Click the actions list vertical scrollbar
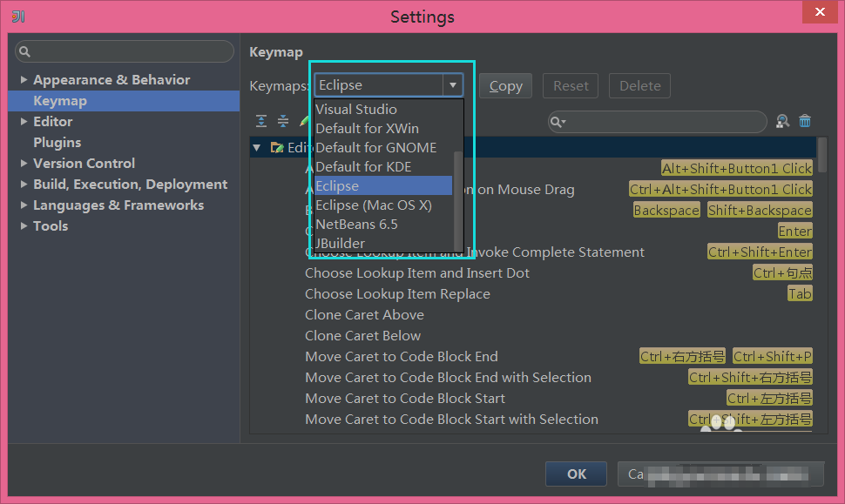This screenshot has height=504, width=845. coord(821,155)
